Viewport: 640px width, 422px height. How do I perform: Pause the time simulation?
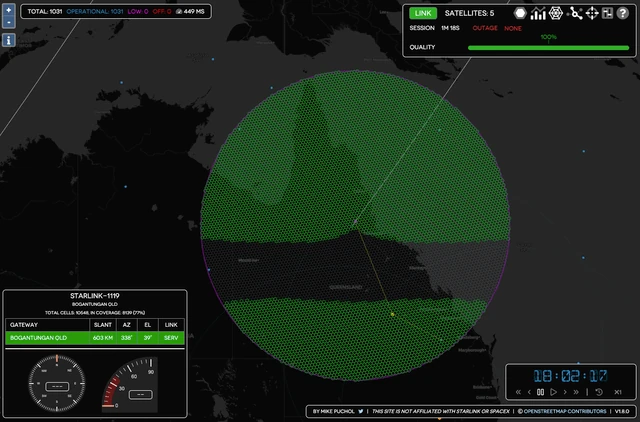[x=540, y=392]
